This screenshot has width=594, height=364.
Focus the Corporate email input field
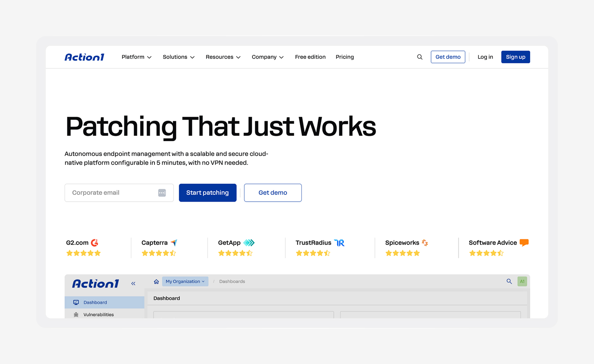point(119,193)
